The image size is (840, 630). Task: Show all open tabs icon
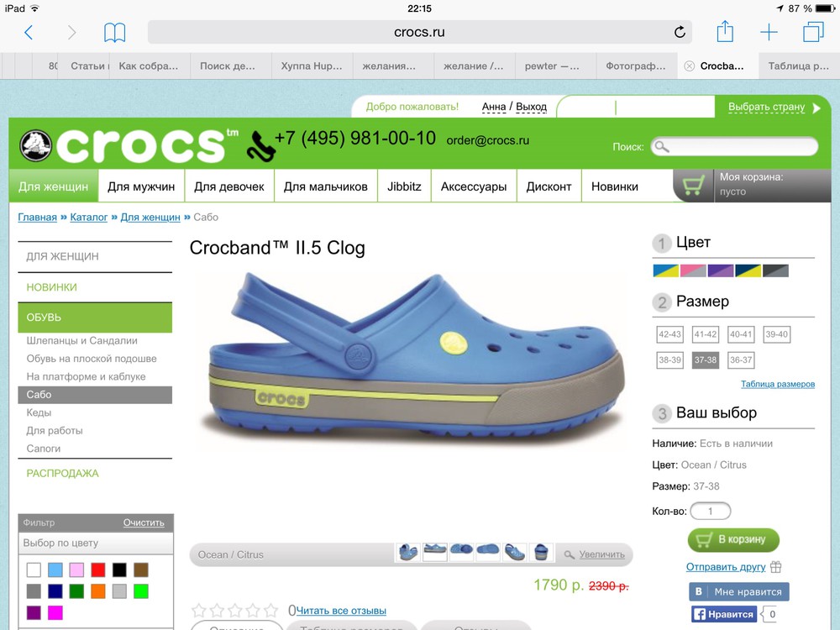(813, 32)
